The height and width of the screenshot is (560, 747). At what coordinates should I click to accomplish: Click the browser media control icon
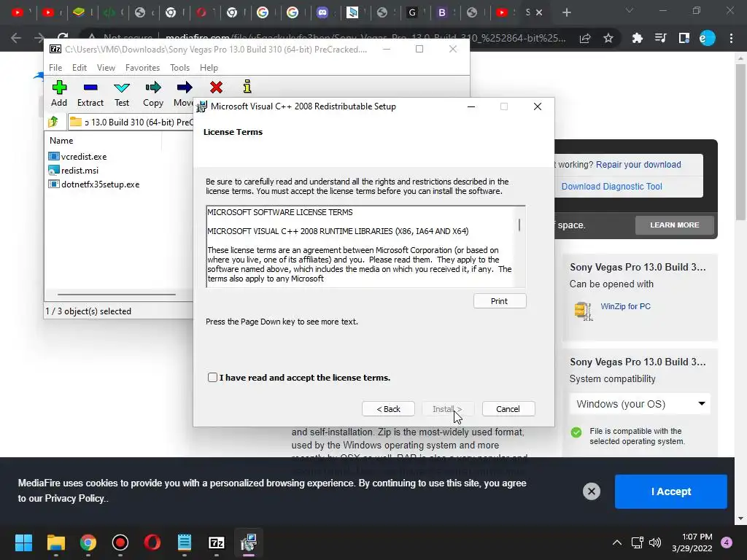[x=661, y=38]
